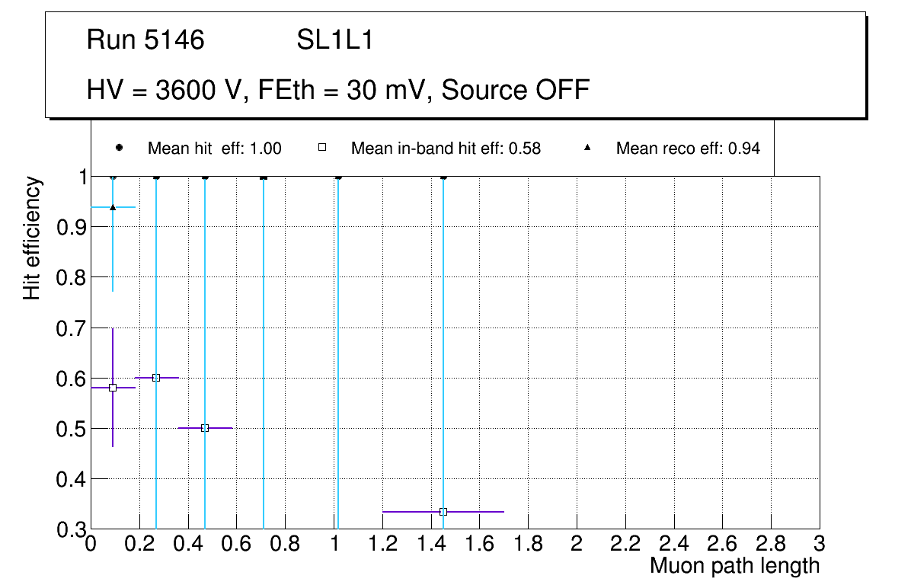This screenshot has width=911, height=588.
Task: Select the "Mean reco eff: 0.94" legend entry
Action: pyautogui.click(x=688, y=149)
